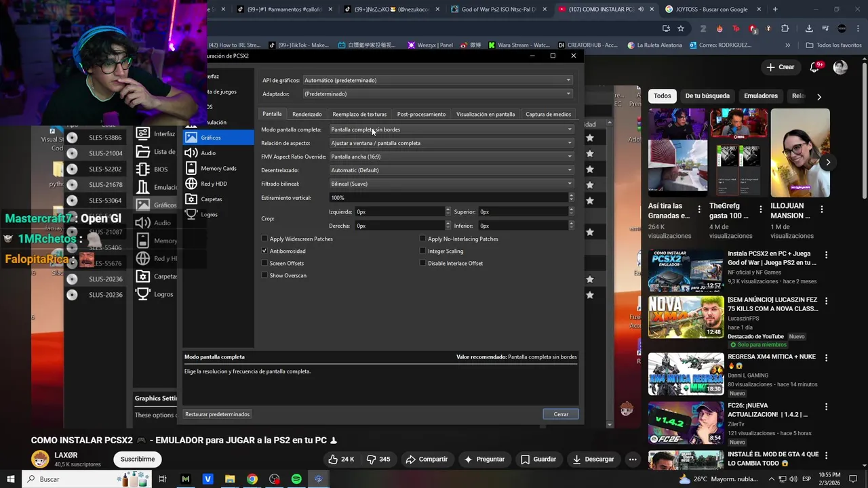Viewport: 868px width, 488px height.
Task: Open API de gráficos dropdown
Action: (x=437, y=80)
